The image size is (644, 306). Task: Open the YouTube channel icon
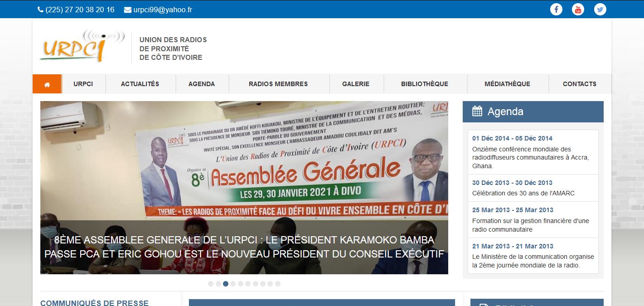coord(578,9)
